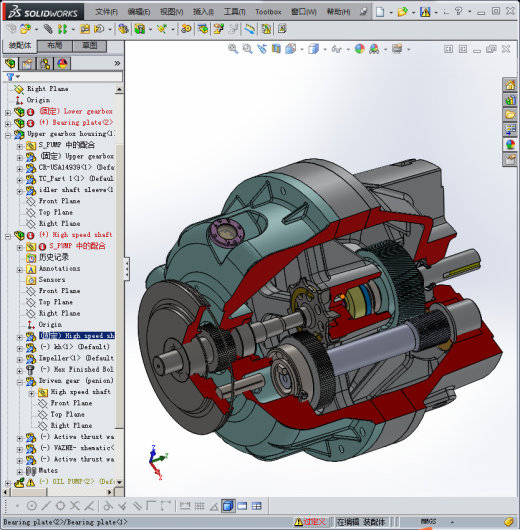Collapse the Upper gearbox housing tree node
The image size is (520, 530).
(x=8, y=135)
